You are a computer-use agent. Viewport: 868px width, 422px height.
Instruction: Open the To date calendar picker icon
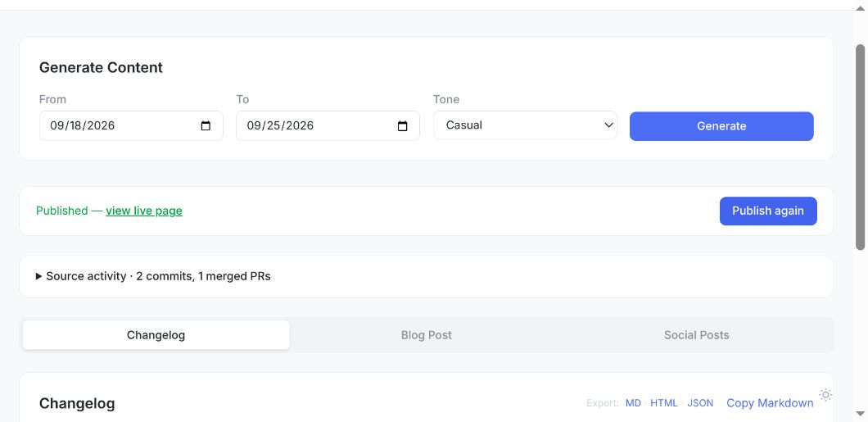[x=402, y=125]
